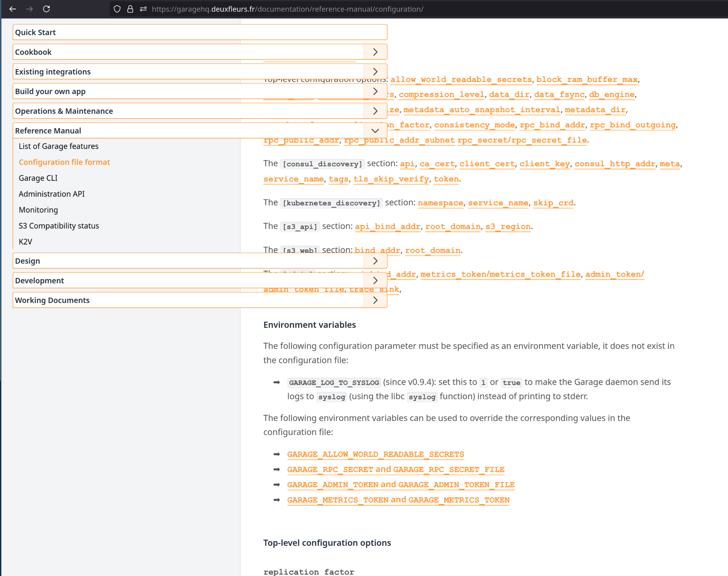Follow client_cert link

pos(487,164)
